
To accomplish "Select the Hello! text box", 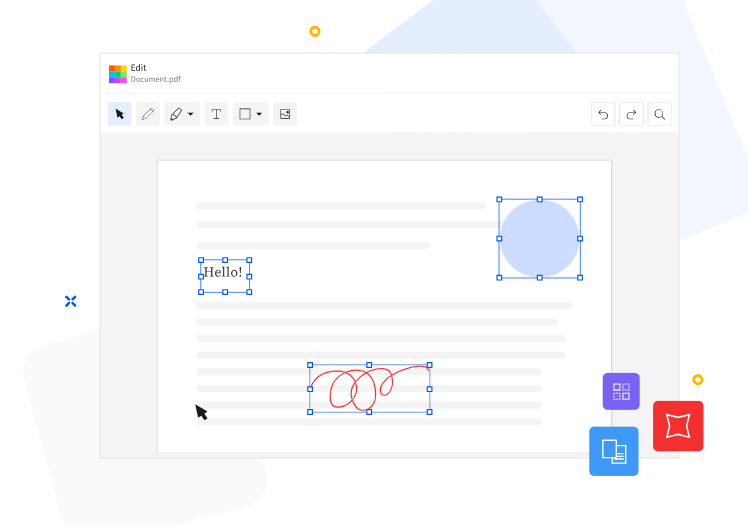I will [x=225, y=276].
